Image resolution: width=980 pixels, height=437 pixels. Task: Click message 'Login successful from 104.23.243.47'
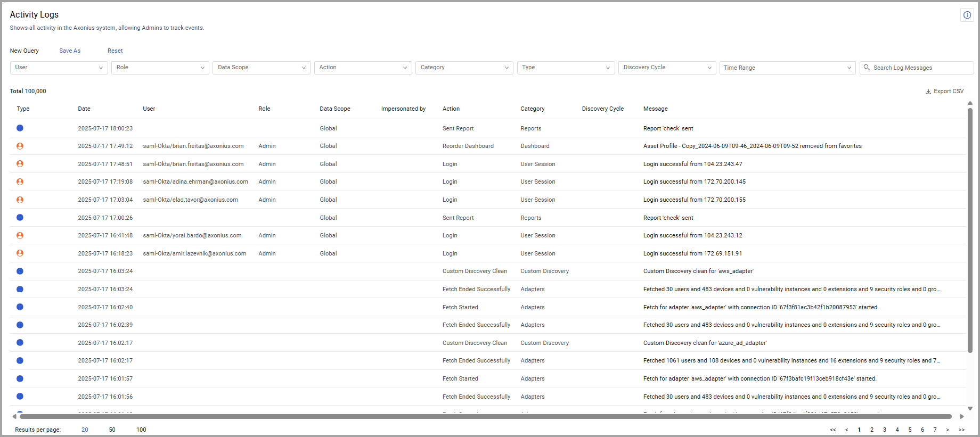tap(692, 164)
